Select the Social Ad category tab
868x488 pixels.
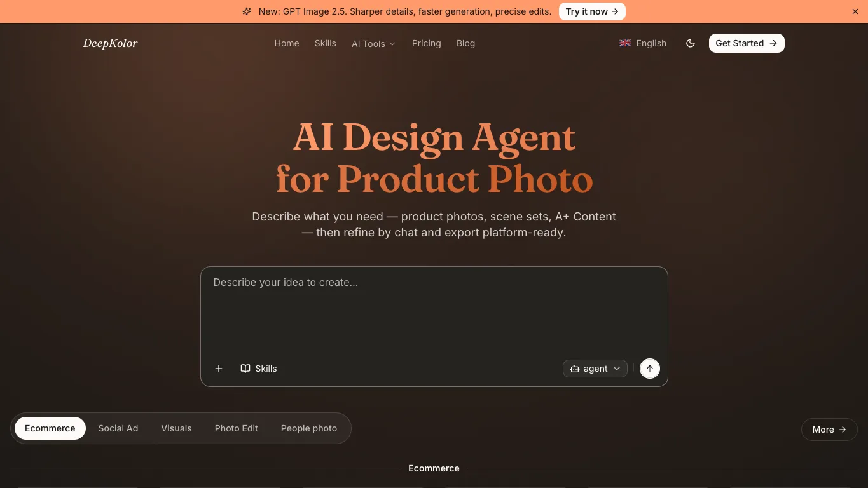point(118,428)
